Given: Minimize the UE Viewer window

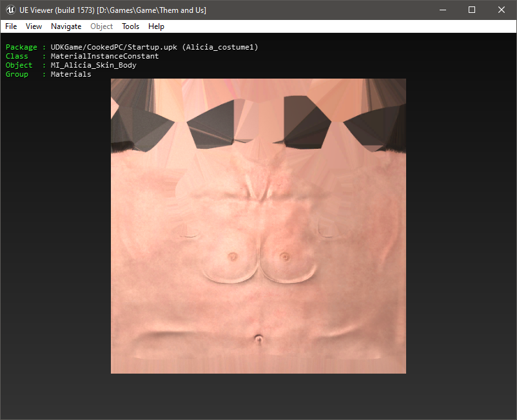Looking at the screenshot, I should point(443,10).
